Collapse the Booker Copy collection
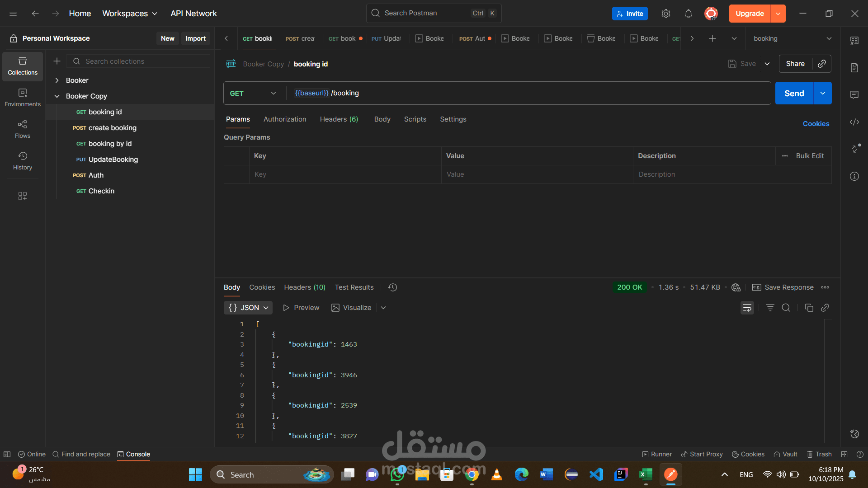The image size is (868, 488). [57, 96]
